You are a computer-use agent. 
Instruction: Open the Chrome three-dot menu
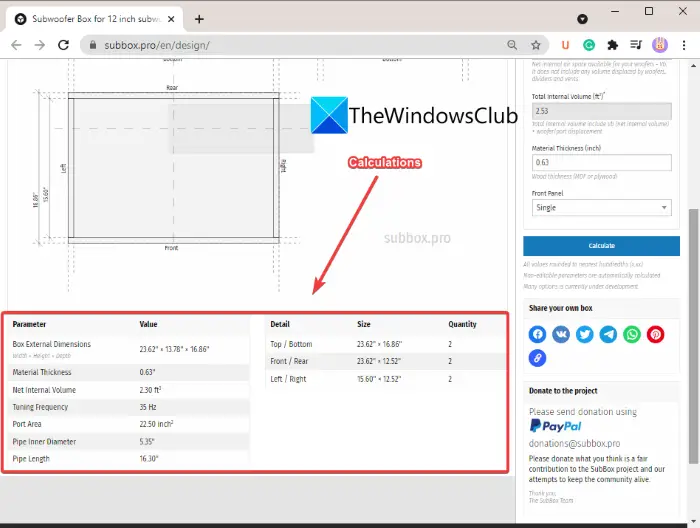coord(684,45)
